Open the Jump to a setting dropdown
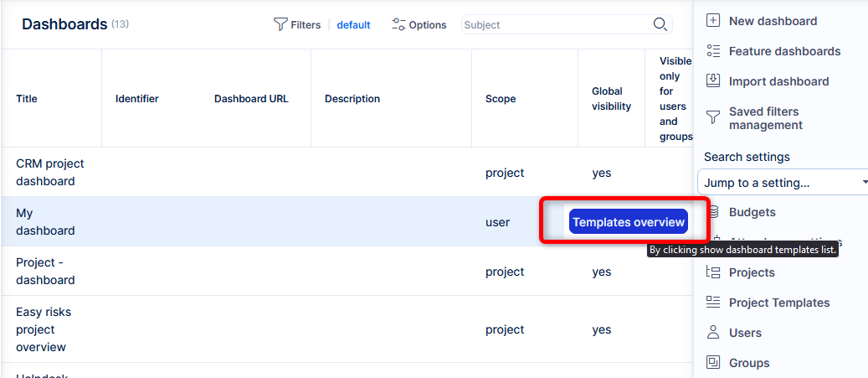The image size is (868, 378). click(783, 183)
